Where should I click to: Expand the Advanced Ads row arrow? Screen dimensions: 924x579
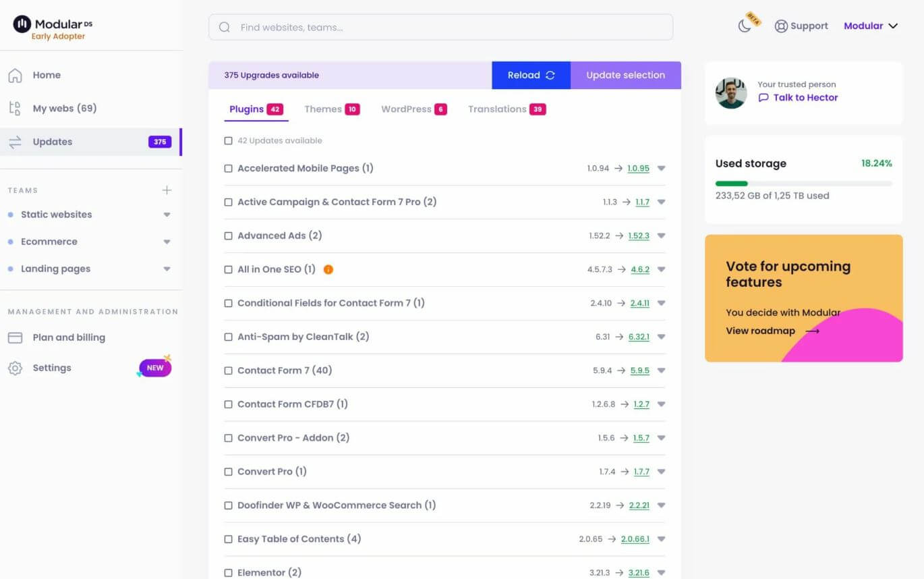(x=661, y=236)
